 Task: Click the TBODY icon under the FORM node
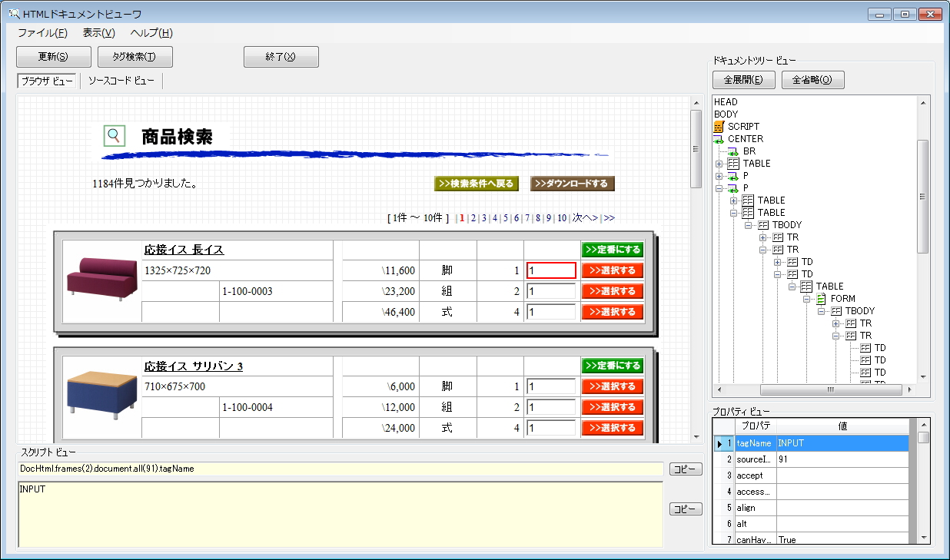coord(835,311)
